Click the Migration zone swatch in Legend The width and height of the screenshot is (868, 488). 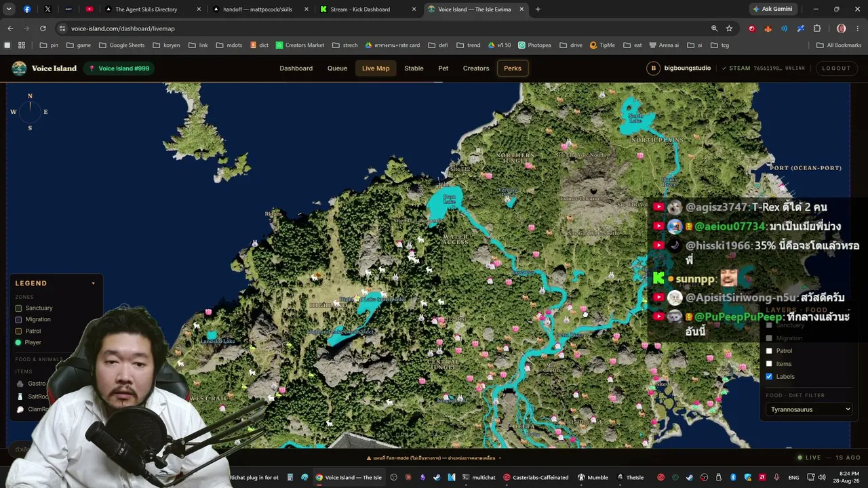(18, 320)
